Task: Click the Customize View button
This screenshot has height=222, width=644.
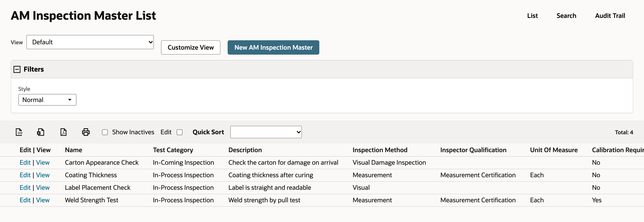Action: tap(191, 47)
